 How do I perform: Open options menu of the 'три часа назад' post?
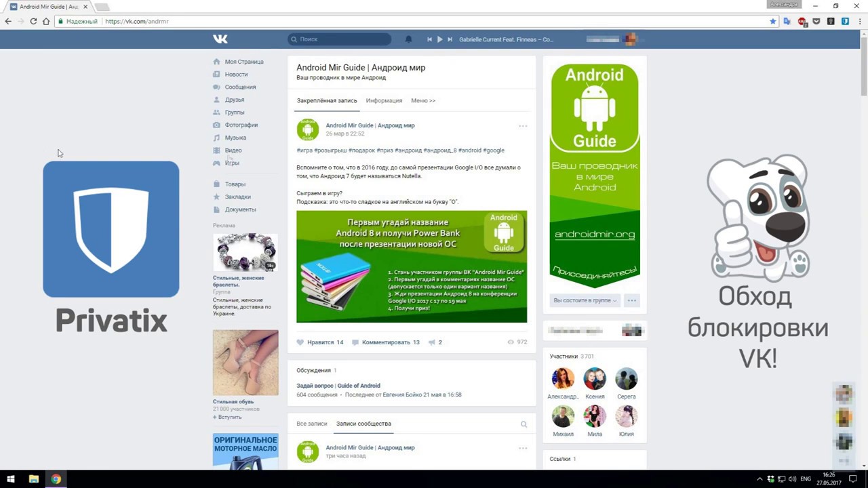tap(523, 448)
